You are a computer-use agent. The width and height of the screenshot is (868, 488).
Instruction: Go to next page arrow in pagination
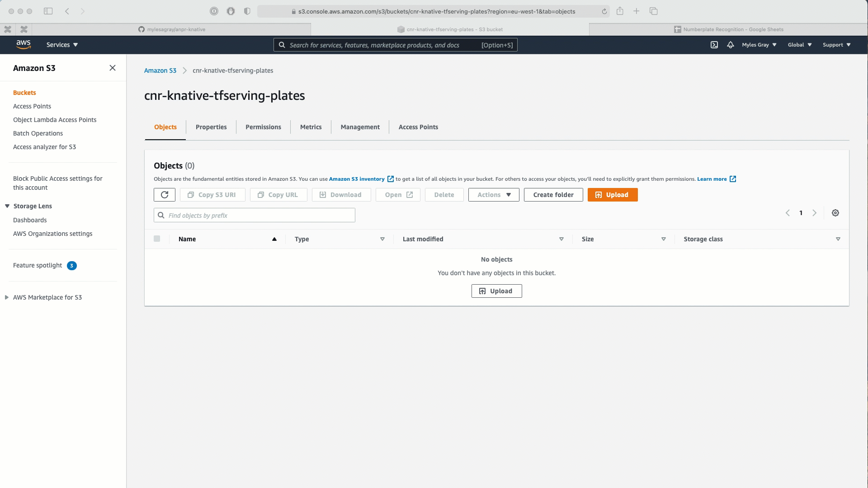click(815, 213)
